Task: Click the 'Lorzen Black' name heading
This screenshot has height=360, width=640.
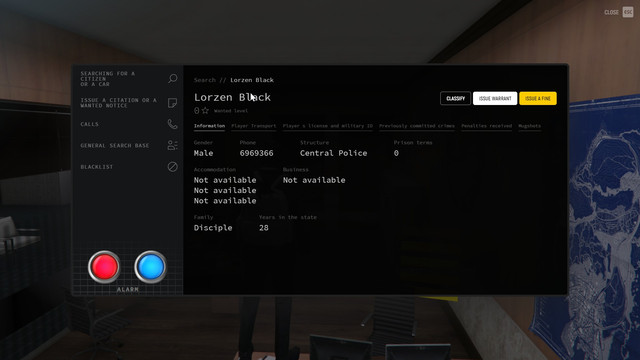Action: pyautogui.click(x=232, y=97)
